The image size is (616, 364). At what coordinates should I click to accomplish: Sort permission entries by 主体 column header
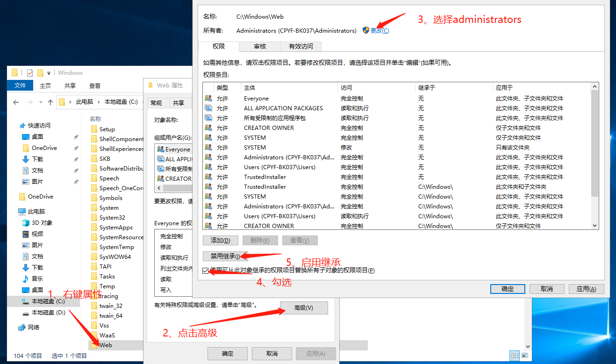pos(289,88)
